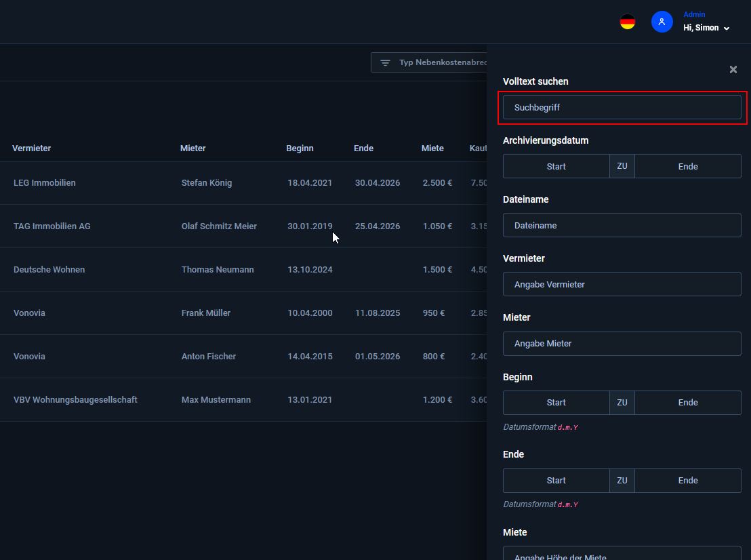Sort table by Miete column header
Screen dimensions: 751x560
(x=432, y=148)
